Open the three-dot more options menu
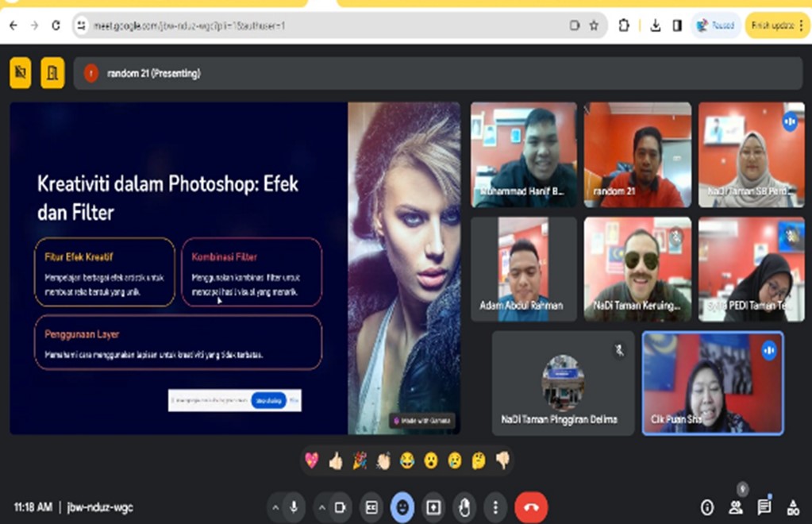The height and width of the screenshot is (524, 812). [x=496, y=507]
